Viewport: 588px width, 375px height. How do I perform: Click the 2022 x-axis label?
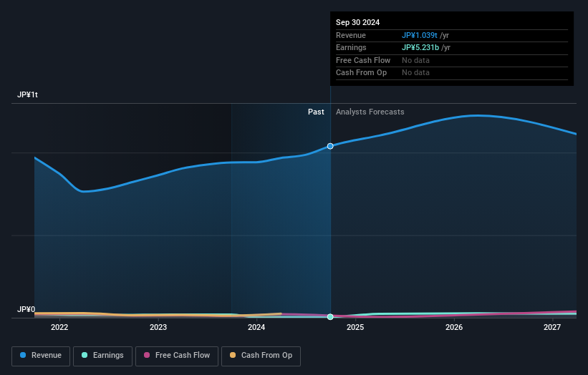pyautogui.click(x=59, y=328)
